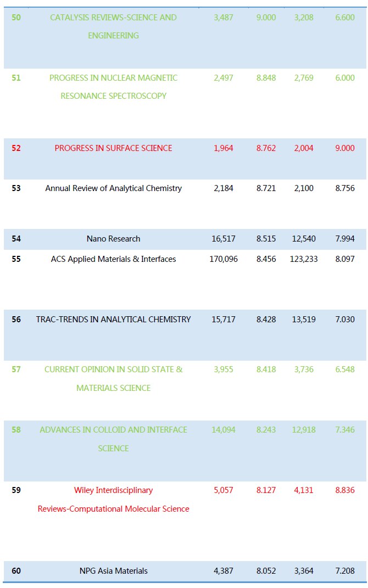Viewport: 368px width, 588px height.
Task: Open the PROGRESS IN SURFACE SCIENCE entry
Action: coord(113,148)
